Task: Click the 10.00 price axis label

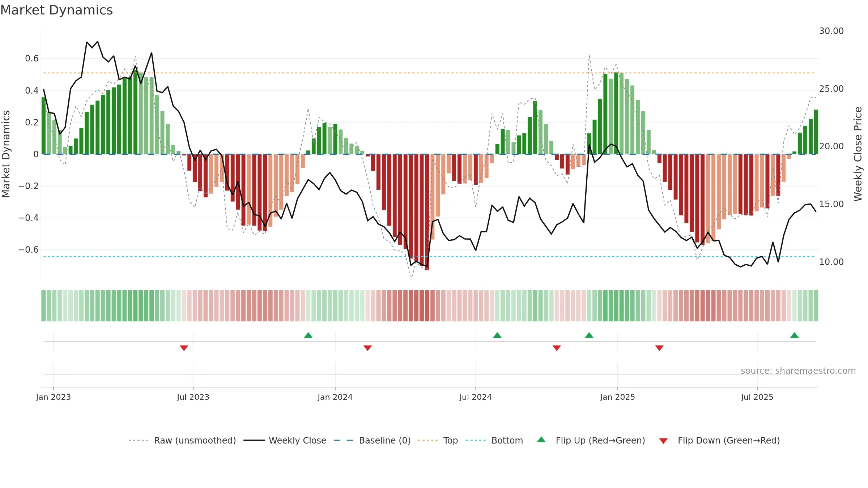Action: (831, 262)
